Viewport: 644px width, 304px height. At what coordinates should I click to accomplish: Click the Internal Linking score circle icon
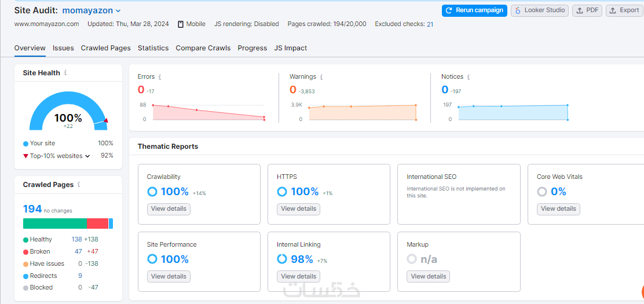pyautogui.click(x=282, y=259)
